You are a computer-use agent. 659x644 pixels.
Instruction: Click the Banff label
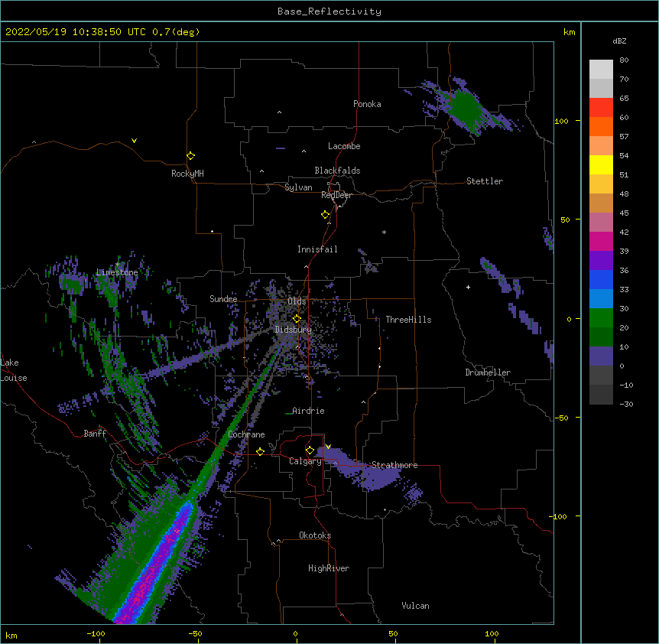pyautogui.click(x=95, y=434)
